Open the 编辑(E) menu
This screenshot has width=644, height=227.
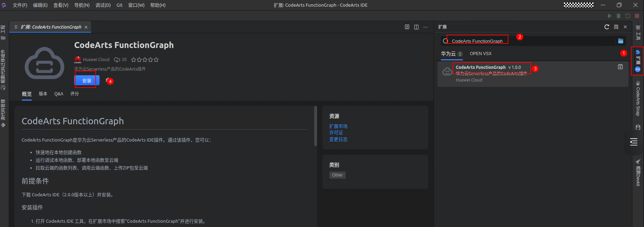pos(40,5)
